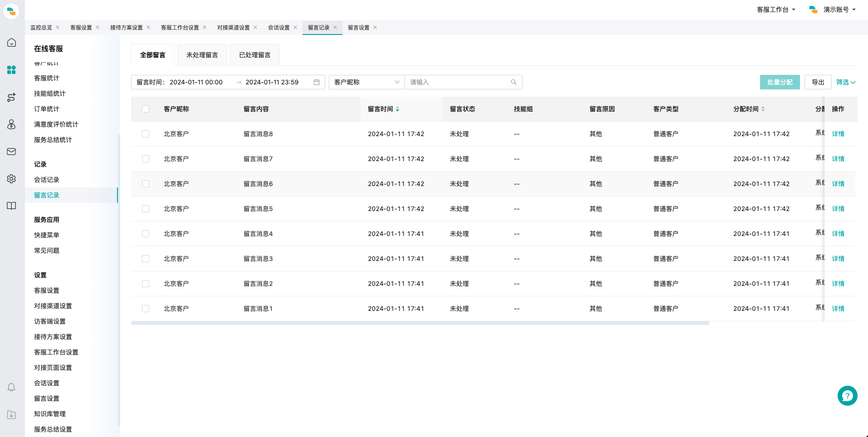Open the routing flow icon in left rail
Image resolution: width=868 pixels, height=437 pixels.
11,97
